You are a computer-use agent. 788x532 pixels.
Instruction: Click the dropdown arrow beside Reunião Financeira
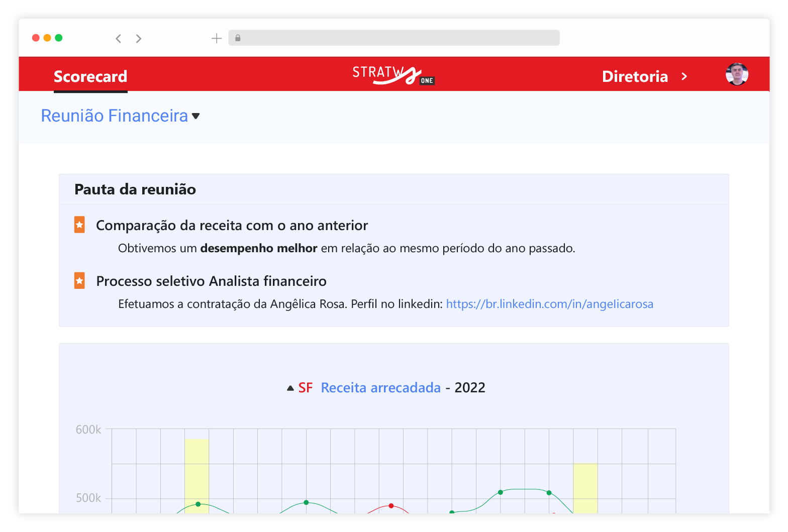point(196,116)
